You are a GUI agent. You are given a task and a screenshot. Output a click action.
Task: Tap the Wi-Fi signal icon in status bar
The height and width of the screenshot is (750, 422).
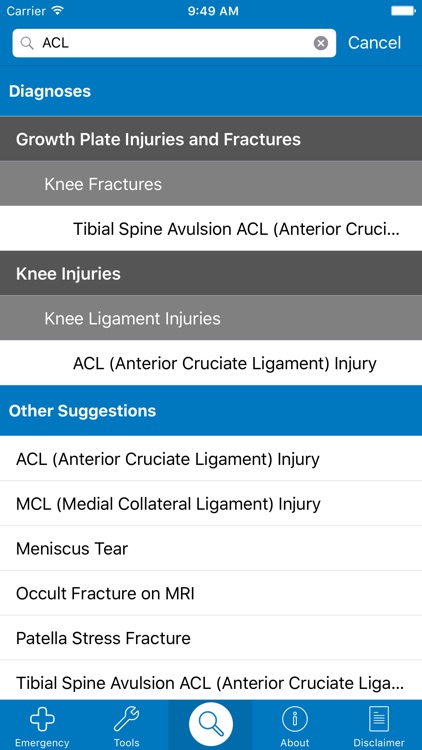tap(58, 11)
